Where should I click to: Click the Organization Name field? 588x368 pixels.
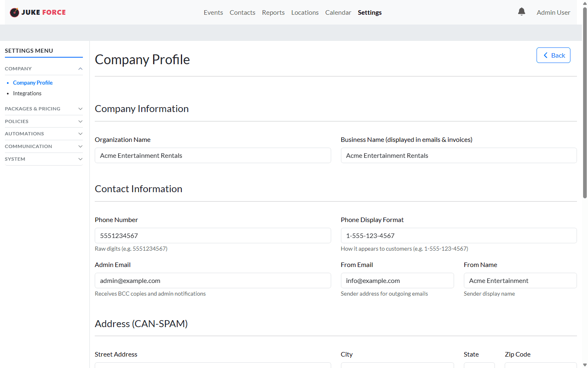click(213, 155)
